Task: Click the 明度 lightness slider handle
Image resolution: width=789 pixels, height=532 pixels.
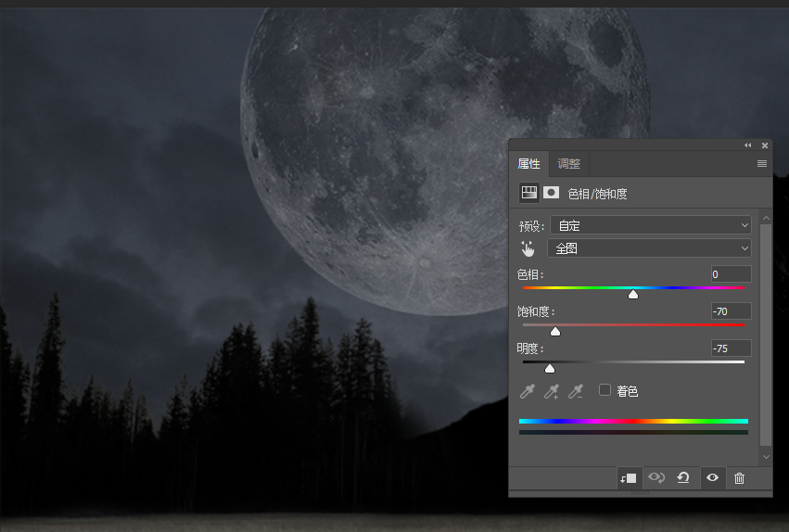Action: click(550, 369)
